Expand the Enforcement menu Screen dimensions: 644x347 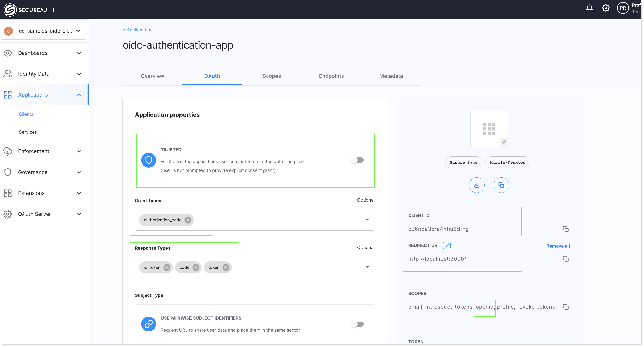point(79,151)
